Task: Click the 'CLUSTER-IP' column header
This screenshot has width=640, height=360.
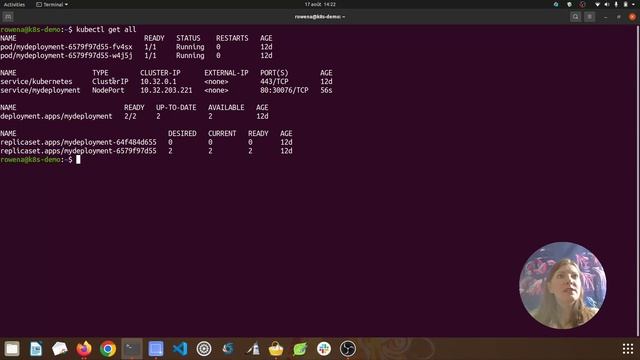Action: pyautogui.click(x=160, y=73)
